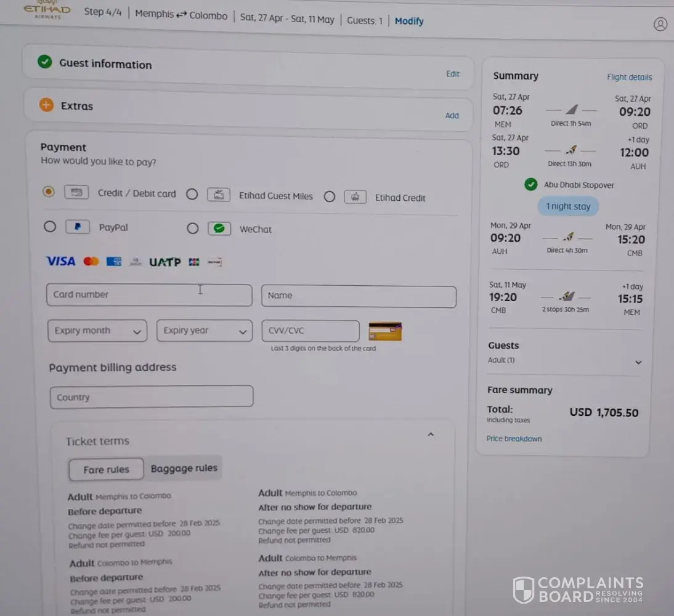Open Flight details link in Summary
Image resolution: width=674 pixels, height=616 pixels.
pos(629,77)
